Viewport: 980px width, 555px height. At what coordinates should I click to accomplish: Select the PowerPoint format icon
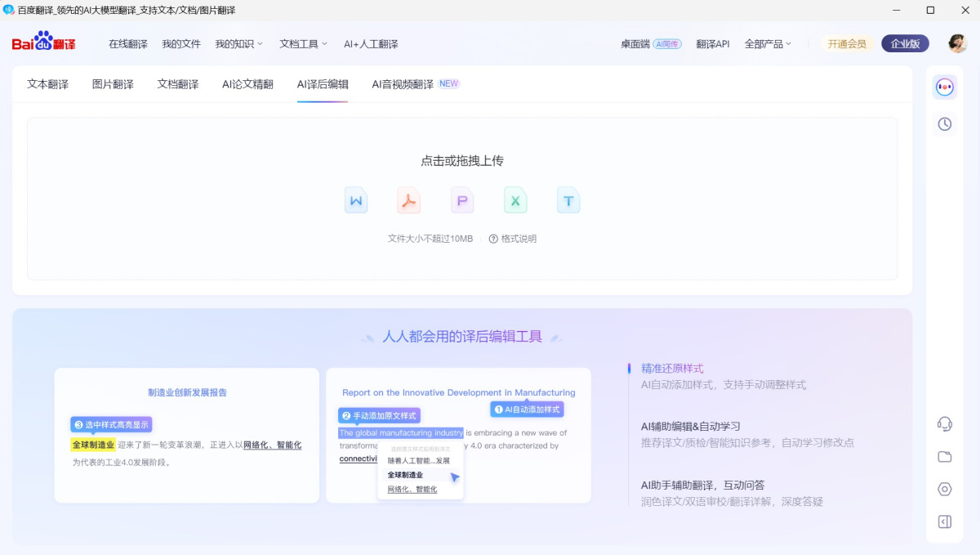(x=462, y=199)
